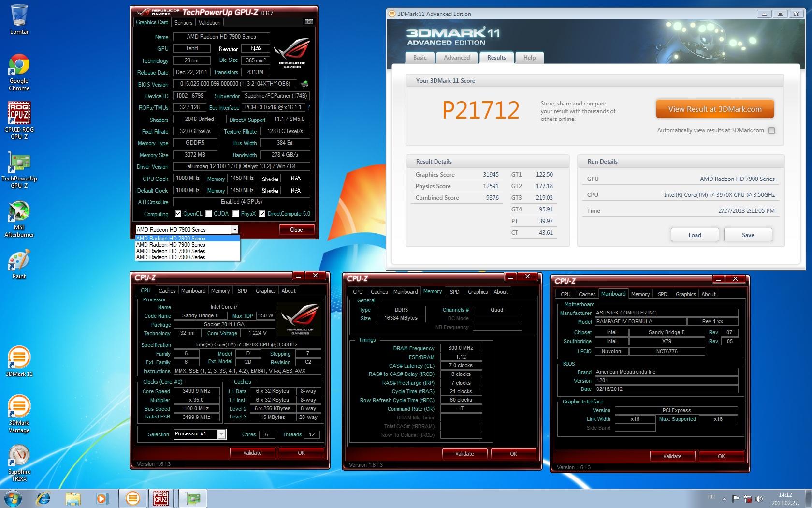Click the network status tray icon
The height and width of the screenshot is (508, 812).
(748, 499)
